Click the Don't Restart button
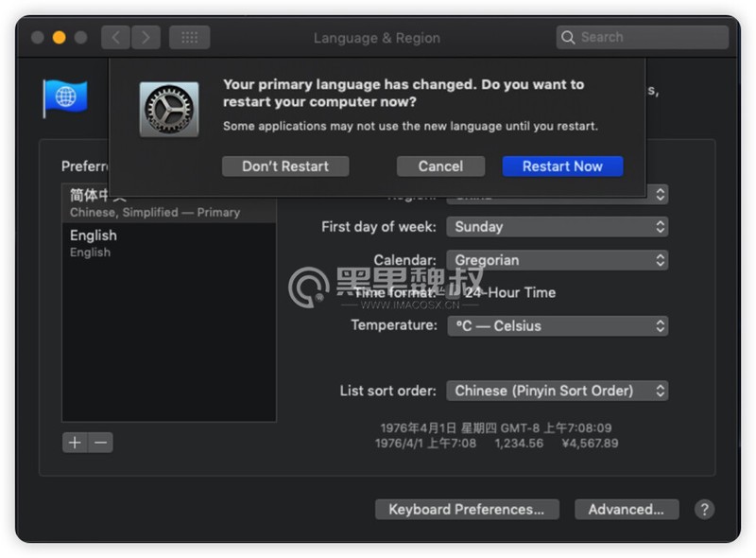 point(285,166)
